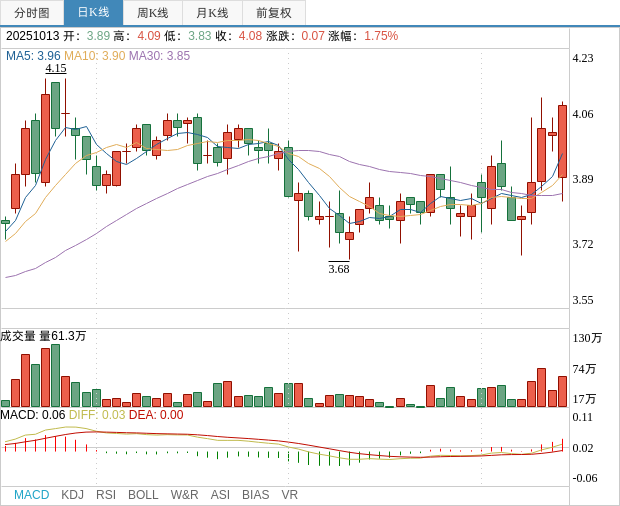Screen dimensions: 620x506
Task: Click the 4.23 price axis label
Action: (583, 59)
